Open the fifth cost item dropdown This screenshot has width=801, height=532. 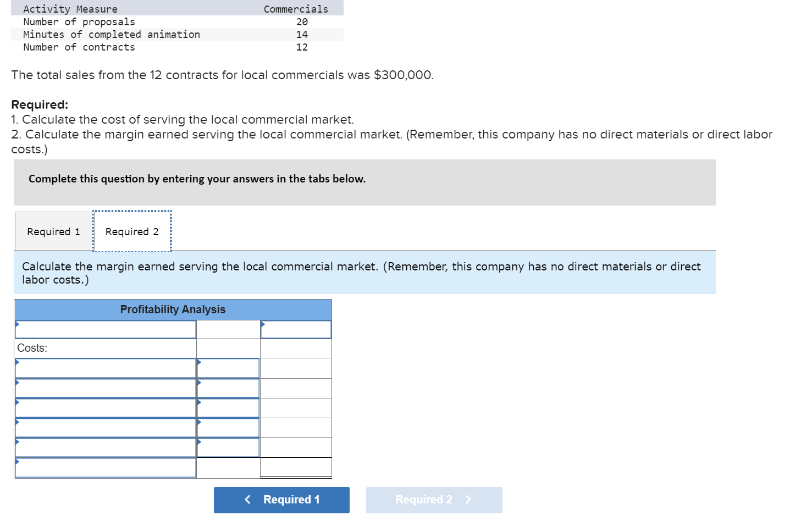(106, 447)
